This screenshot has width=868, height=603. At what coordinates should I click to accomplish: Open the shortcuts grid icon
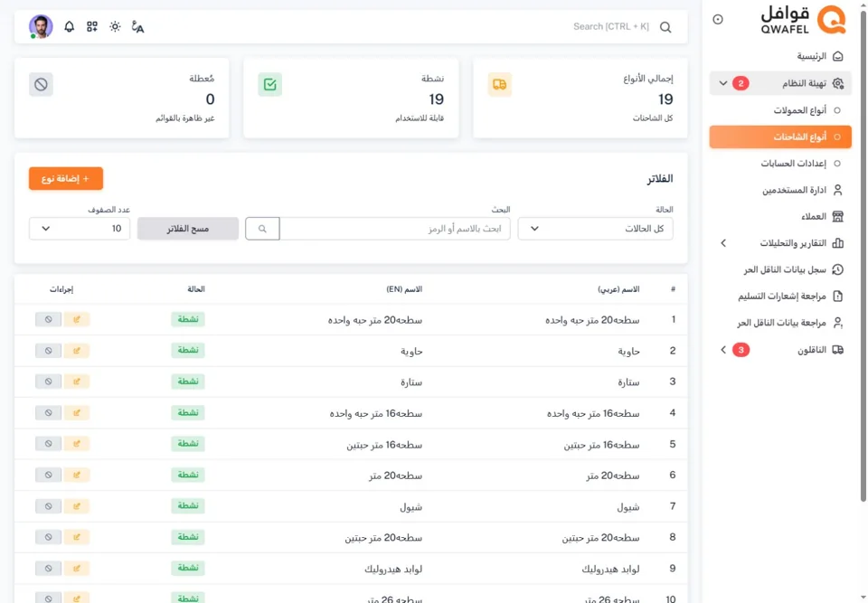(92, 26)
